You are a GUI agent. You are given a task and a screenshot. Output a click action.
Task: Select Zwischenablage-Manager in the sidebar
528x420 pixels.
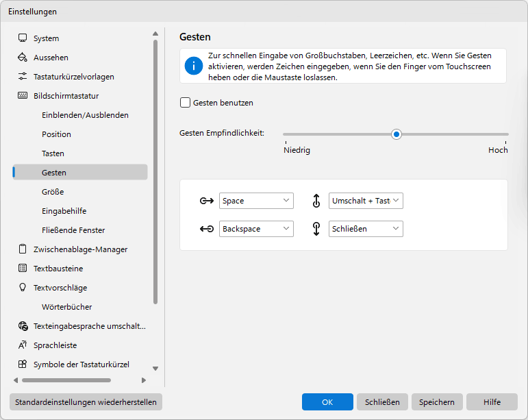coord(80,249)
